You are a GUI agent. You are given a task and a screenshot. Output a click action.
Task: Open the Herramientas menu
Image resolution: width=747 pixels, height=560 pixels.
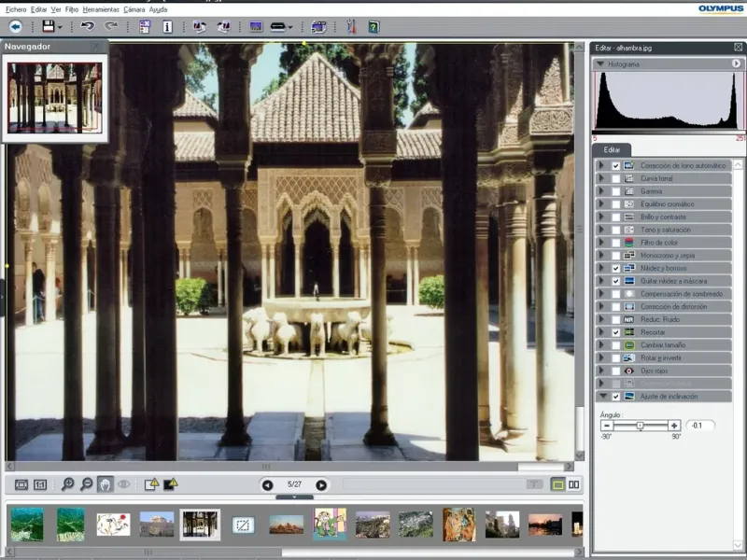[101, 9]
